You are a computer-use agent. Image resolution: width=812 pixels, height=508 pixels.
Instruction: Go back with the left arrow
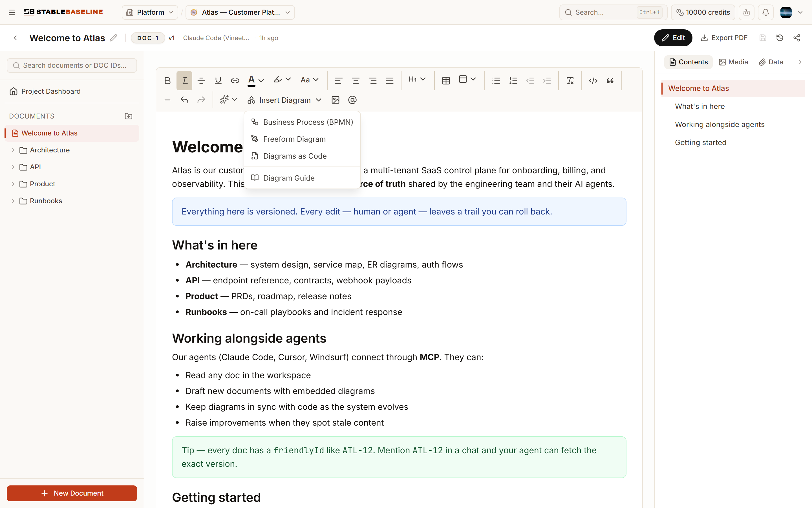pos(15,38)
